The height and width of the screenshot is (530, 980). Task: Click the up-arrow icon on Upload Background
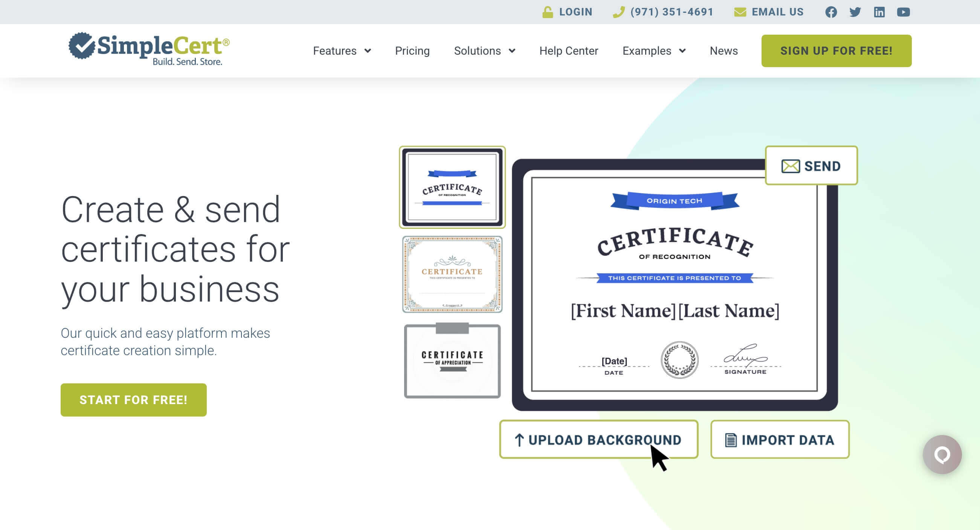tap(519, 440)
